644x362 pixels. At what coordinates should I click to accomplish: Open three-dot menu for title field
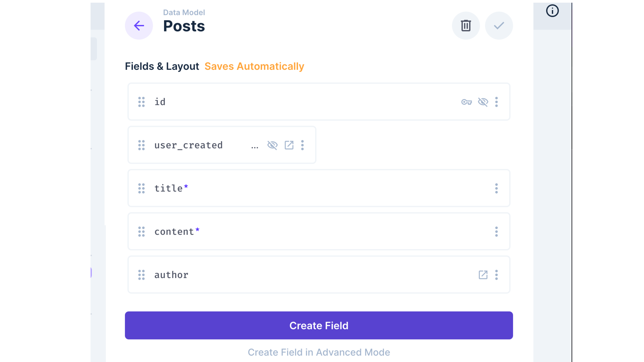(496, 188)
